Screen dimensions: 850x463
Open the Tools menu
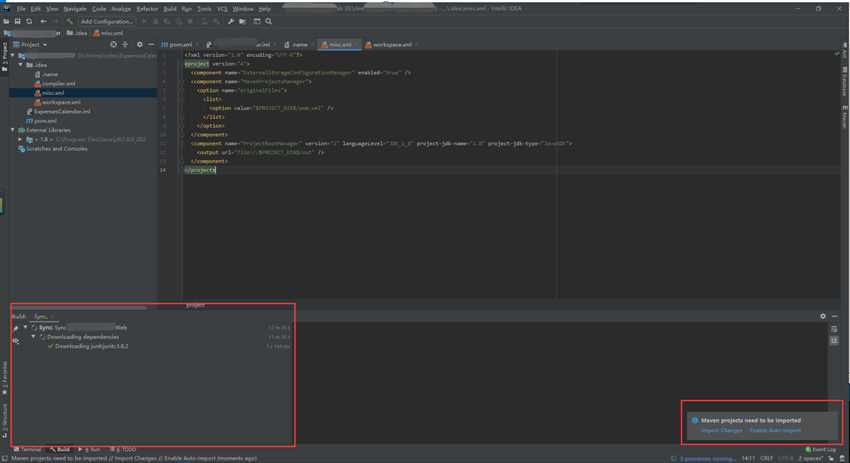pos(204,9)
